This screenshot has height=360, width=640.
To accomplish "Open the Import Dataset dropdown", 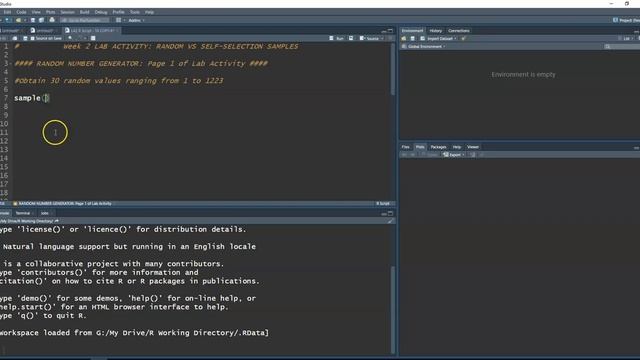I will pyautogui.click(x=439, y=39).
